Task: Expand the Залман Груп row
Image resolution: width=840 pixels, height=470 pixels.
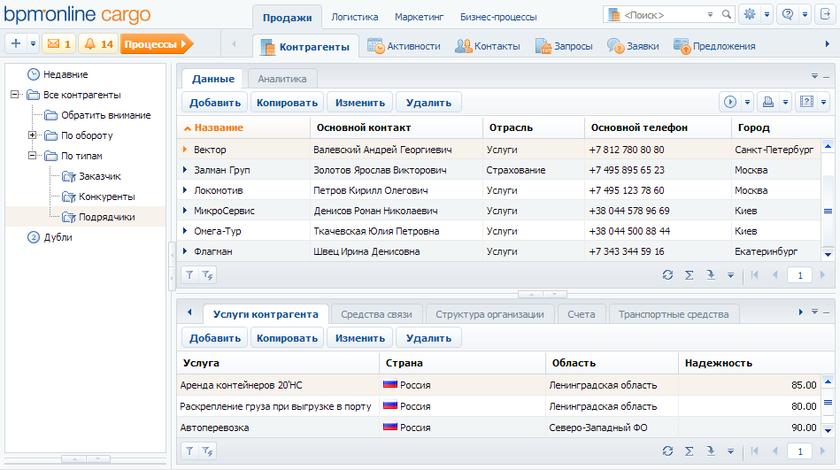Action: click(186, 170)
